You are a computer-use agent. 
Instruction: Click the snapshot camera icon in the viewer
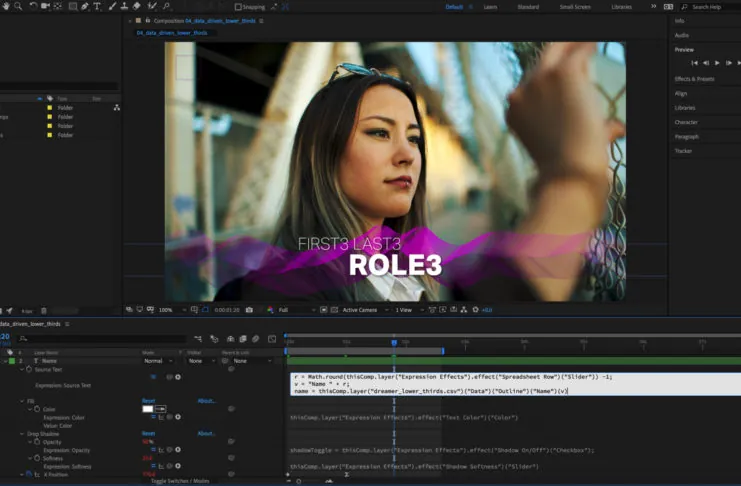249,310
